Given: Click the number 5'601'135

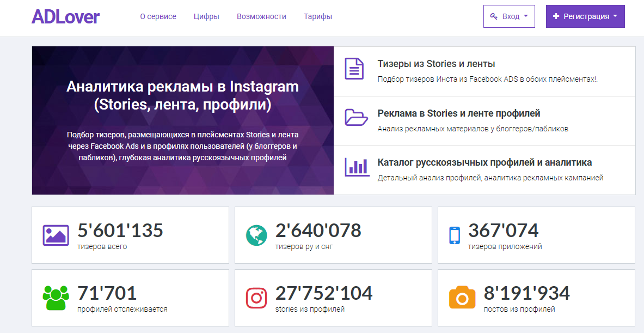Looking at the screenshot, I should pos(120,230).
